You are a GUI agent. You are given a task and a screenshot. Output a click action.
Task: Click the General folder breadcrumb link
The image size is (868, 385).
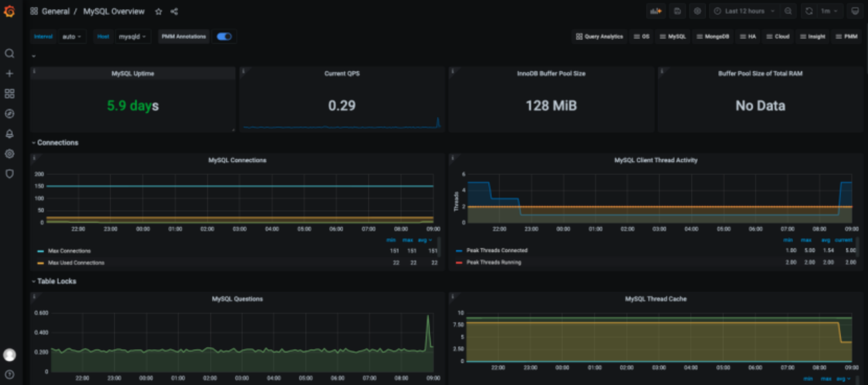coord(55,12)
